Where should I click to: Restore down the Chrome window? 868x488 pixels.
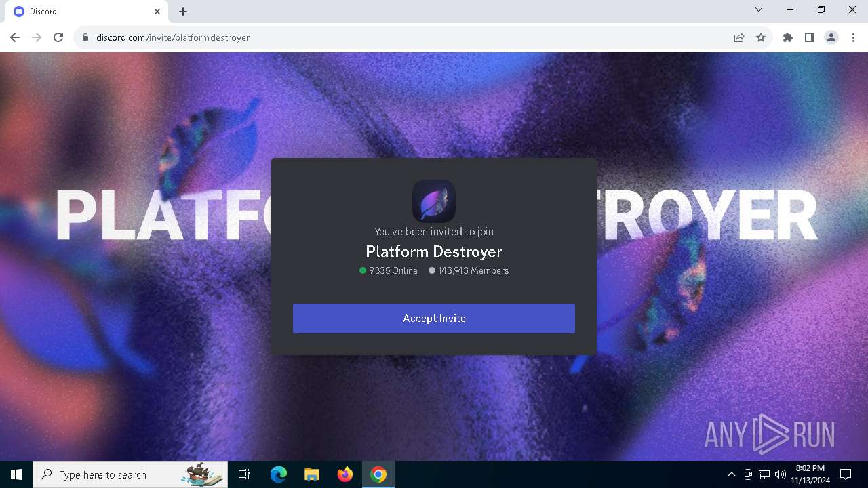(x=821, y=10)
